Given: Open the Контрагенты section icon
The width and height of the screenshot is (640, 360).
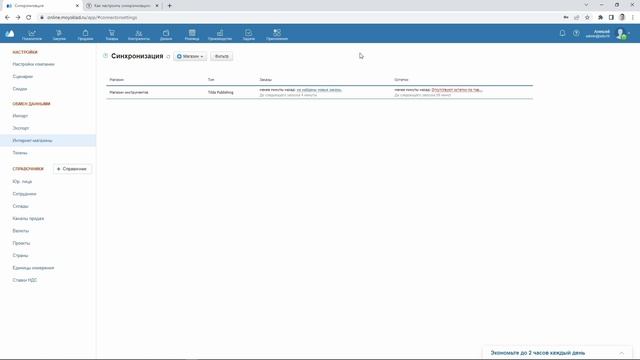Looking at the screenshot, I should pos(139,35).
